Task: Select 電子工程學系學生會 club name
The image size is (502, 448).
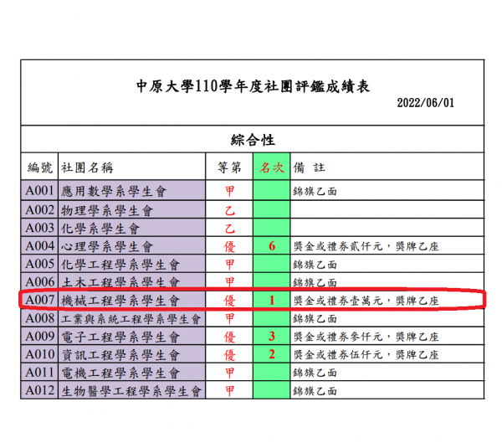Action: [x=120, y=337]
